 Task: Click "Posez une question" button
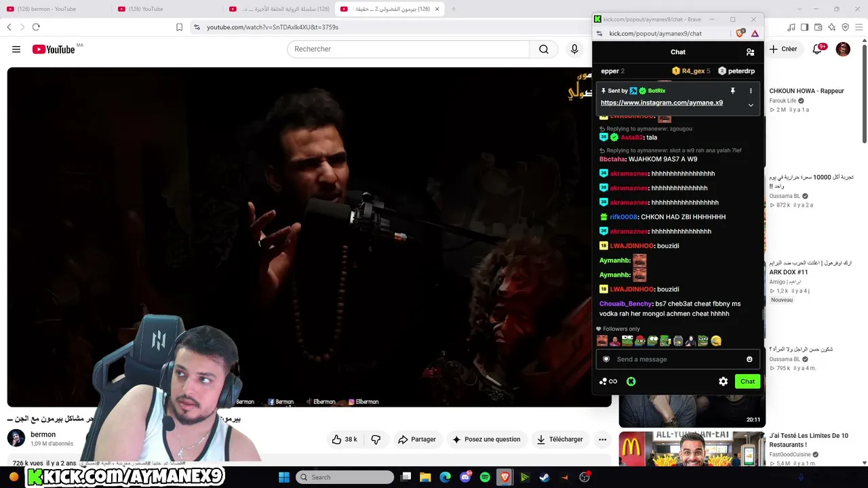click(x=486, y=439)
